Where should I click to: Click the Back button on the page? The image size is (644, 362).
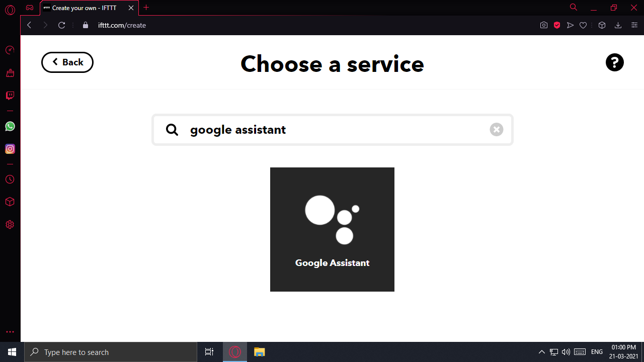pyautogui.click(x=67, y=62)
